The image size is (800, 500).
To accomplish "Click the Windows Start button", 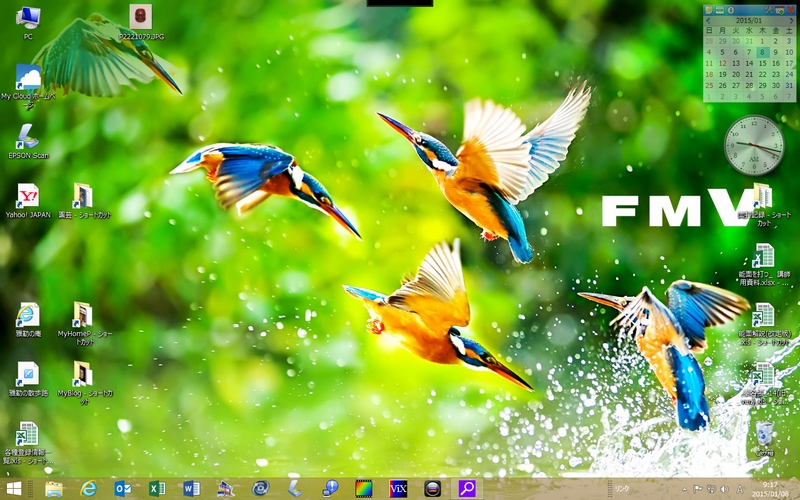I will (14, 488).
